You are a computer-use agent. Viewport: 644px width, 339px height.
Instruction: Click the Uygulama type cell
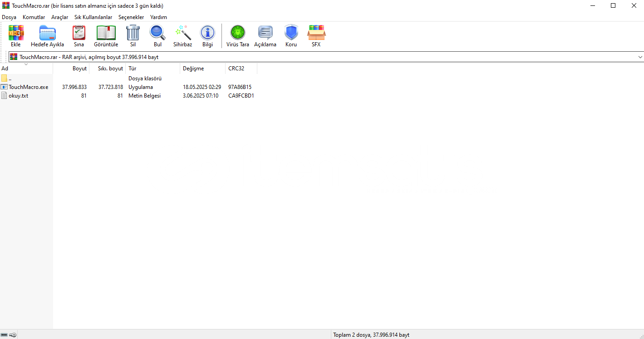141,87
